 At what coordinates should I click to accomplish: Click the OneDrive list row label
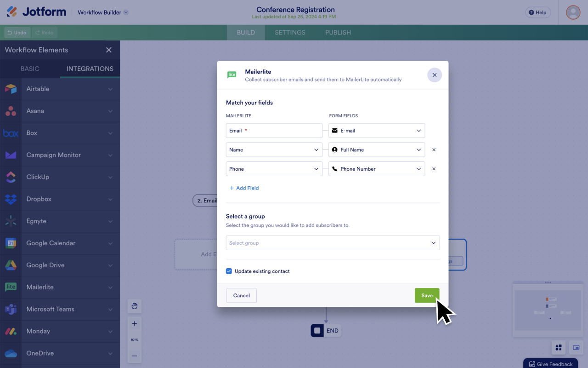[40, 353]
